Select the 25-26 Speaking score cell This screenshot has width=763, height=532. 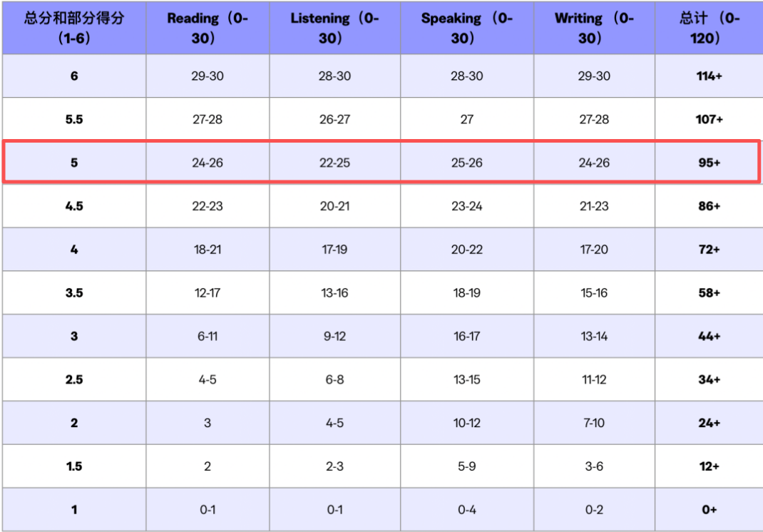tap(466, 163)
